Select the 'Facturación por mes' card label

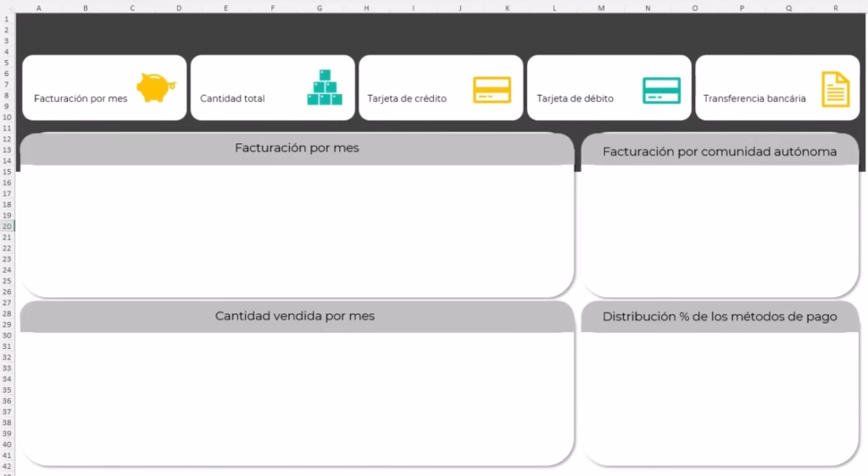pyautogui.click(x=81, y=98)
